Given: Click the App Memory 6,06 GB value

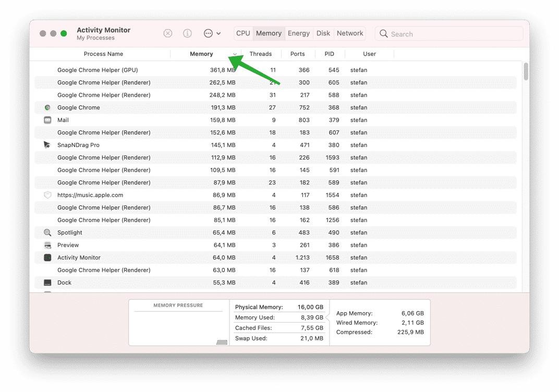Looking at the screenshot, I should click(413, 313).
